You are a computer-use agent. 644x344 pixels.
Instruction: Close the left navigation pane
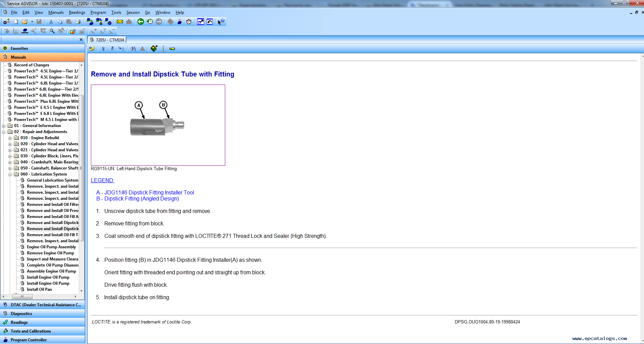(81, 40)
